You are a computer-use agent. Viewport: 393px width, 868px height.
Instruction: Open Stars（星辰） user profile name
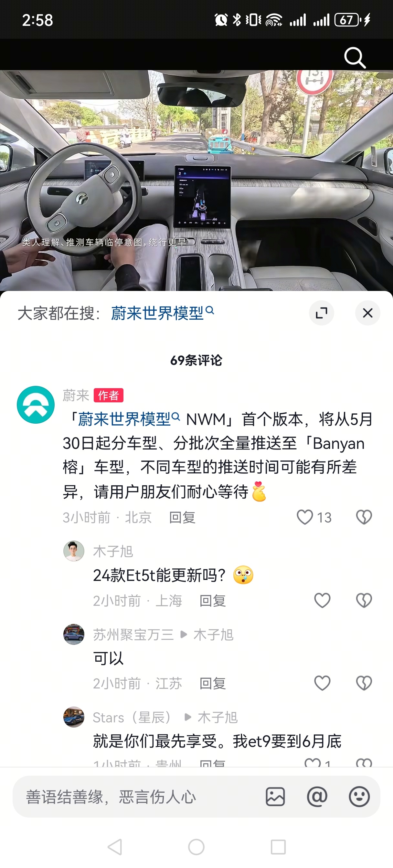pos(132,718)
